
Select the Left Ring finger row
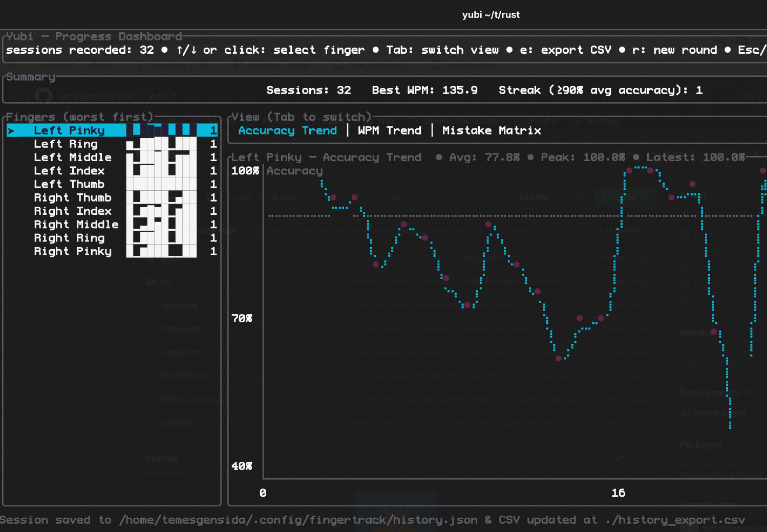click(x=112, y=144)
